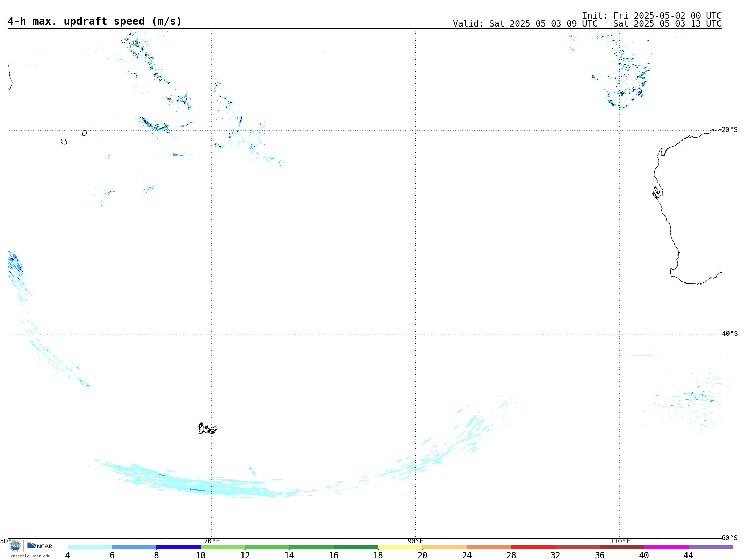
Task: Click the colorbar tick label 6
Action: [x=112, y=555]
